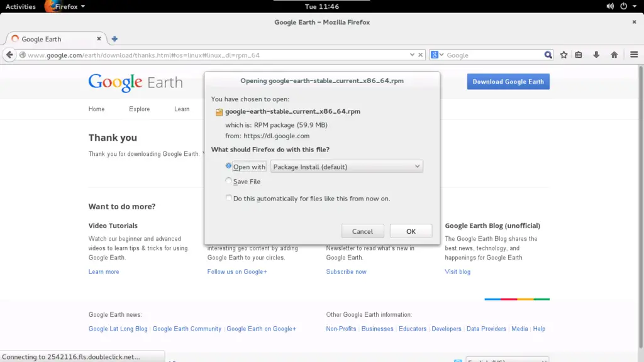The image size is (644, 362).
Task: Select the Save File radio button
Action: [x=228, y=180]
